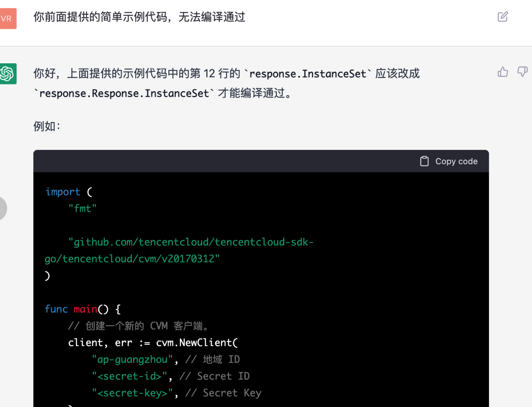The image size is (532, 407).
Task: Click the 例如: paragraph text
Action: click(x=47, y=127)
